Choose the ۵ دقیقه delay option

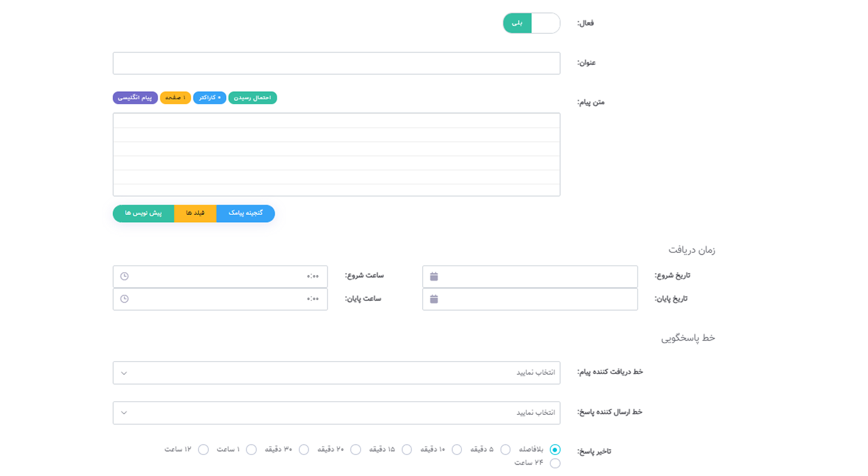point(505,449)
